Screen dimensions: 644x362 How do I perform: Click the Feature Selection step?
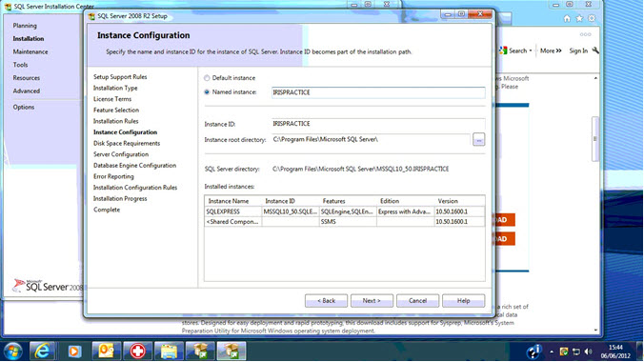pos(116,111)
